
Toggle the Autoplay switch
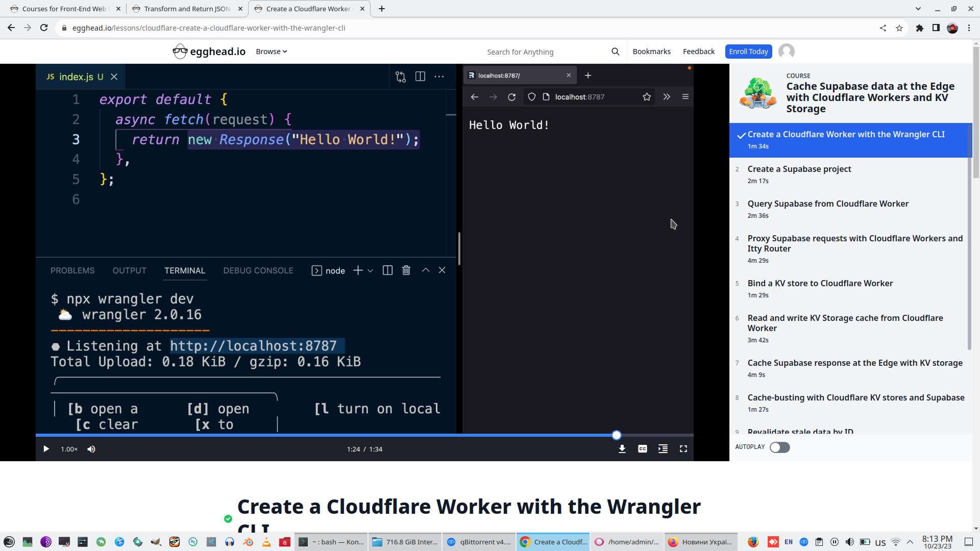(779, 447)
